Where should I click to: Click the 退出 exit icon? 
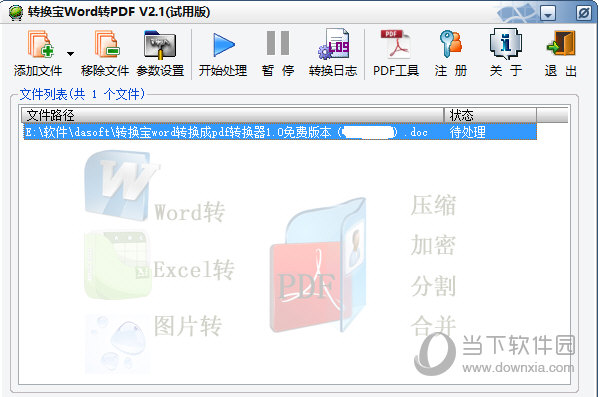coord(560,44)
